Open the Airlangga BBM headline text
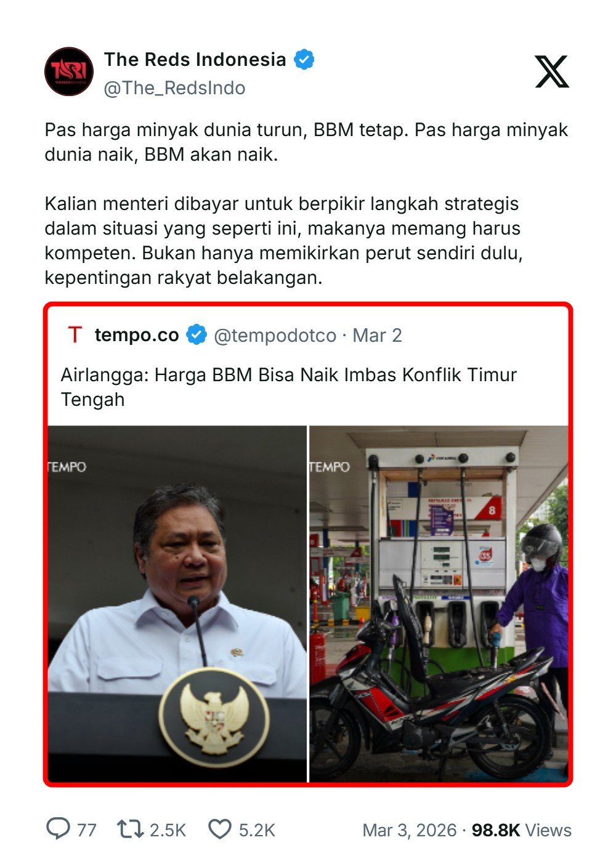The height and width of the screenshot is (856, 616). 289,387
